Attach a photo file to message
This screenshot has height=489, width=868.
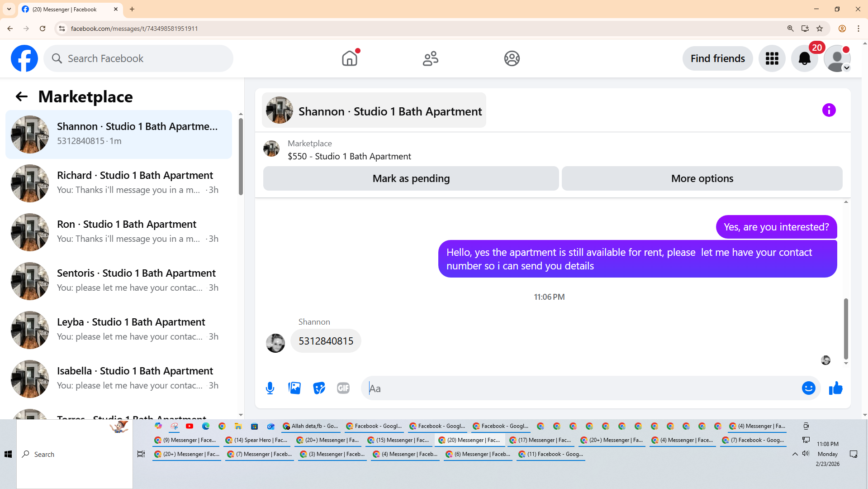[294, 388]
